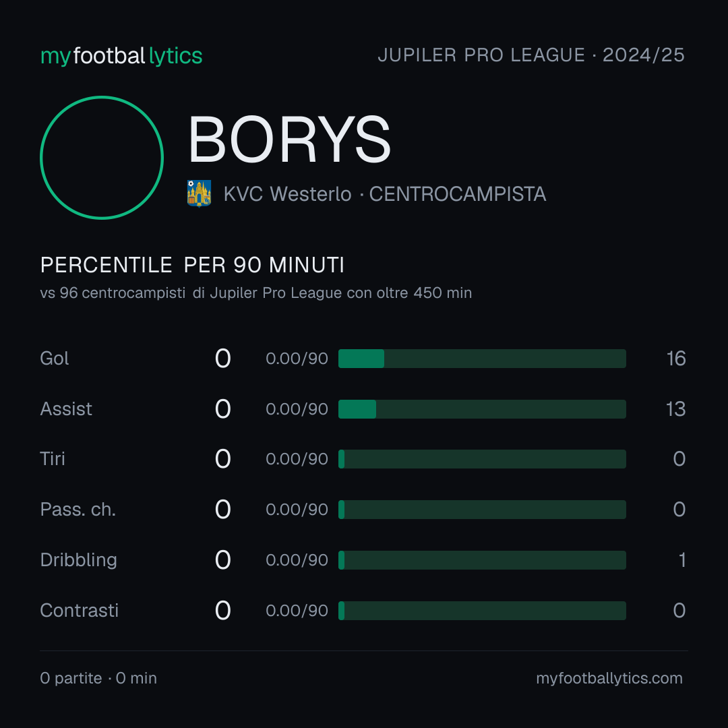Click the Tiri percentile bar
This screenshot has width=728, height=728.
[x=482, y=459]
